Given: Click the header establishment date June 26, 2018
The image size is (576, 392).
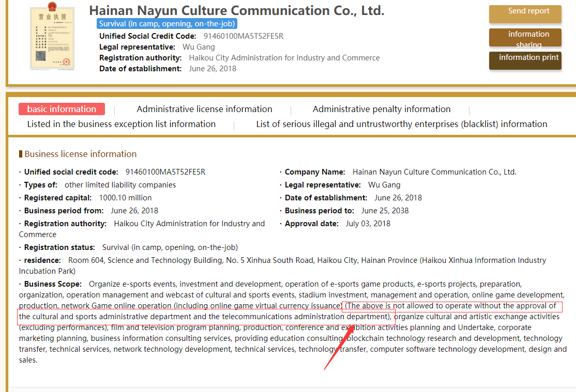Looking at the screenshot, I should 213,69.
